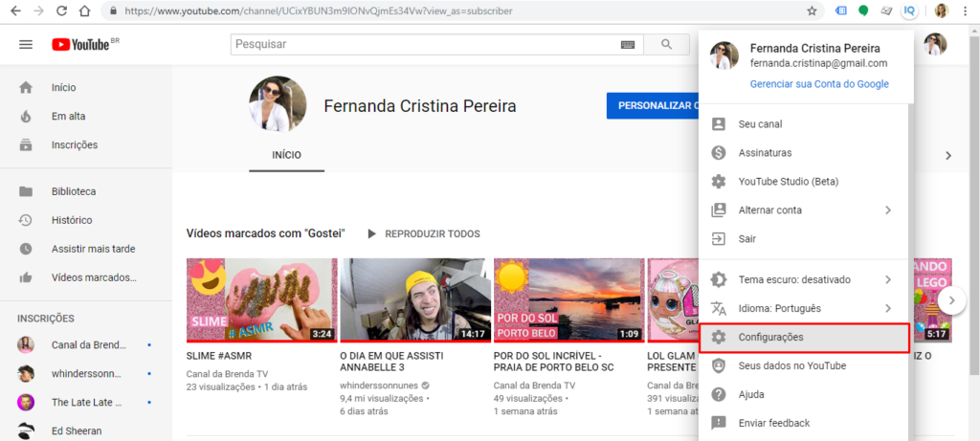980x441 pixels.
Task: Click REPRODUZIR TODOS
Action: click(x=424, y=234)
